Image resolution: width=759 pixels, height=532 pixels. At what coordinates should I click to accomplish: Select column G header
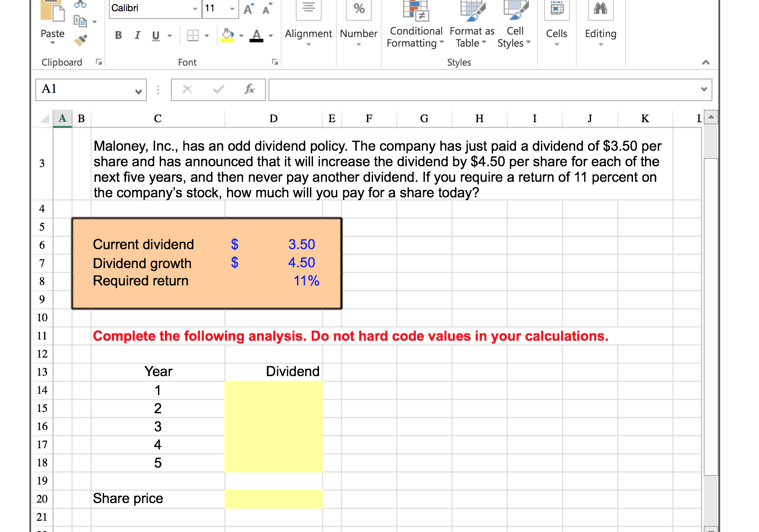(x=424, y=118)
